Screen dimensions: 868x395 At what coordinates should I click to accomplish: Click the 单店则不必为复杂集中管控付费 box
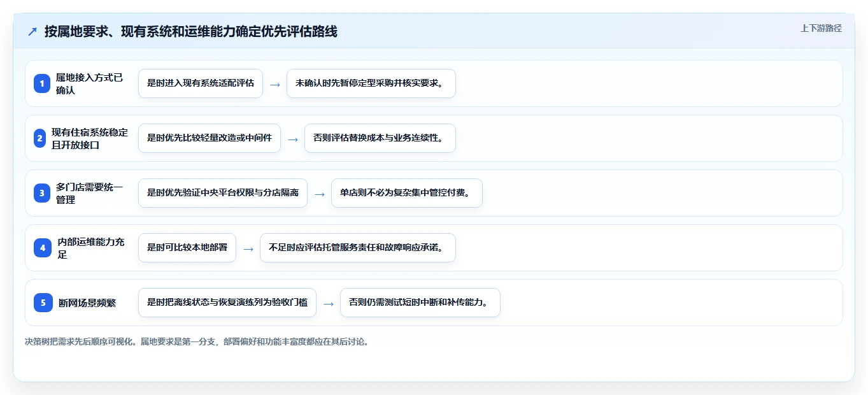[407, 193]
